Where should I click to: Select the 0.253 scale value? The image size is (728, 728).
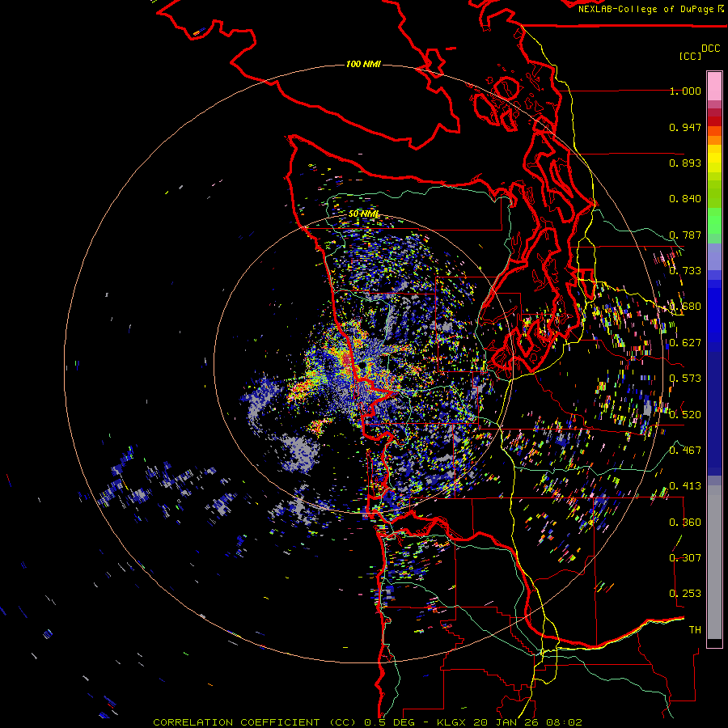(x=685, y=594)
